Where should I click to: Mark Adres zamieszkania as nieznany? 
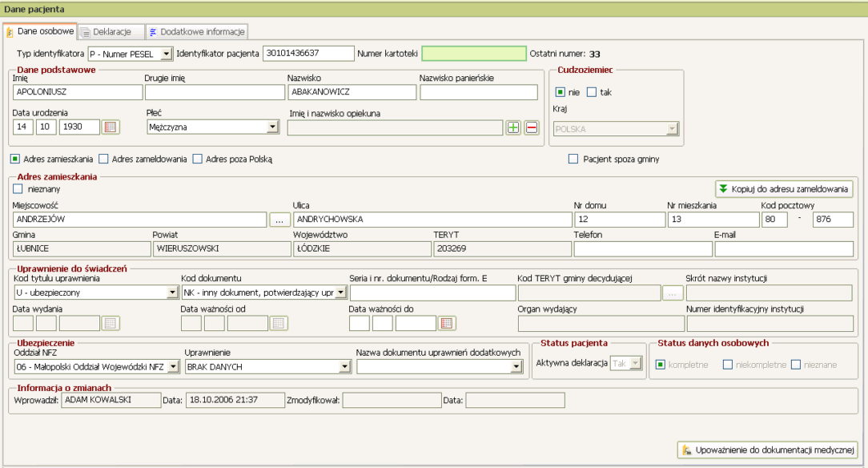[x=18, y=189]
